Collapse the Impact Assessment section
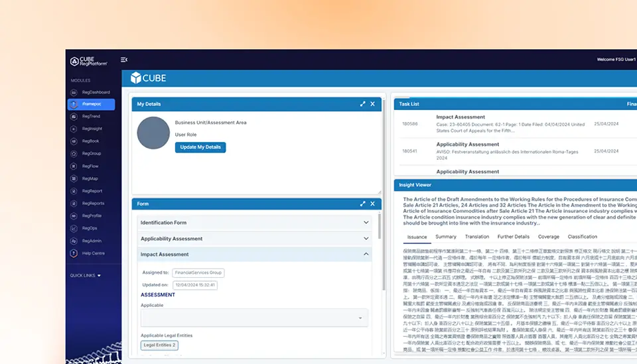The height and width of the screenshot is (364, 637). tap(366, 255)
